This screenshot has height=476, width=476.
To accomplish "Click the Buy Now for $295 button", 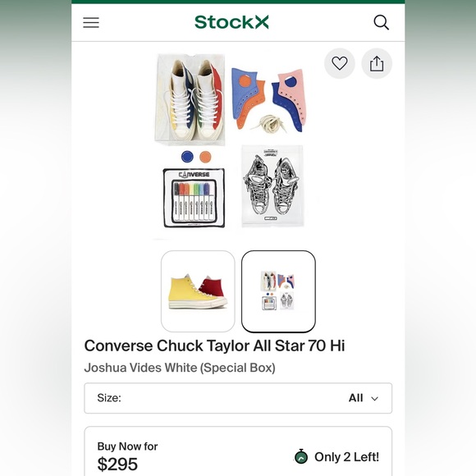I will tap(238, 451).
